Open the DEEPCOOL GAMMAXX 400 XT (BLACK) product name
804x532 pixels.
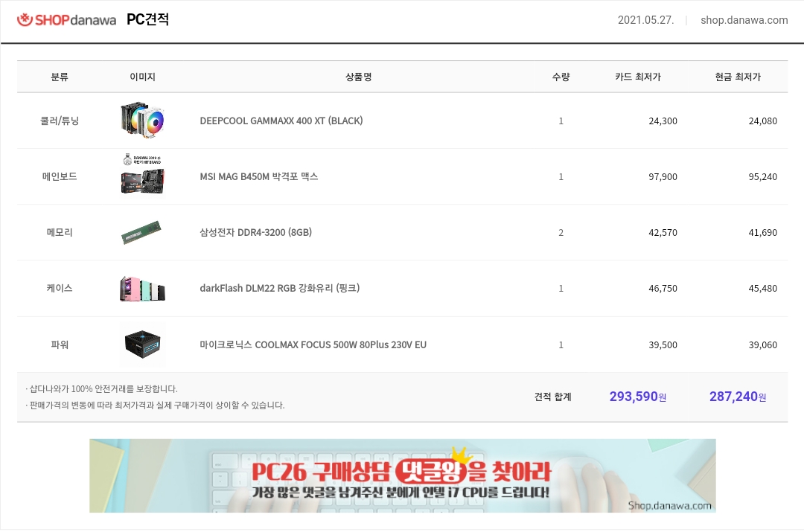[x=281, y=121]
